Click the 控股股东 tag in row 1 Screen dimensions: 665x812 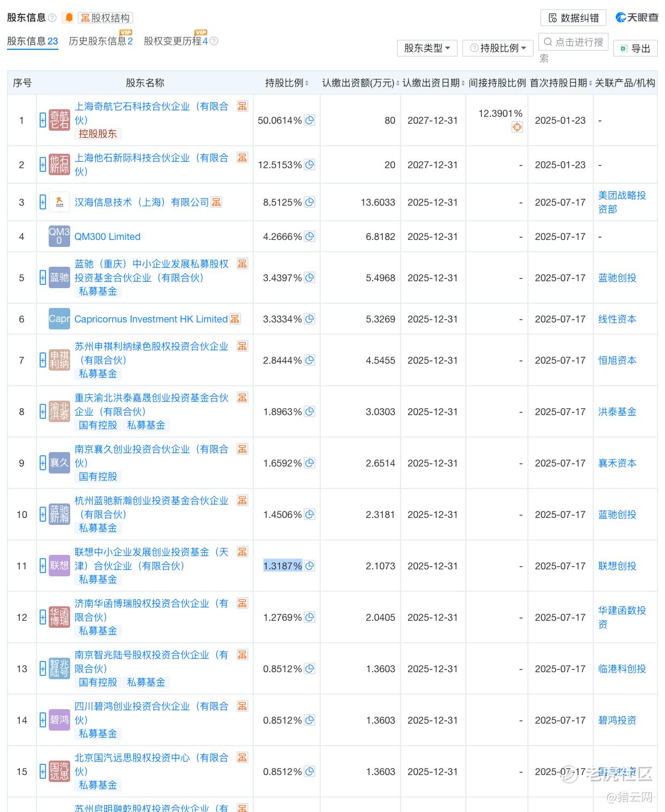click(x=97, y=134)
